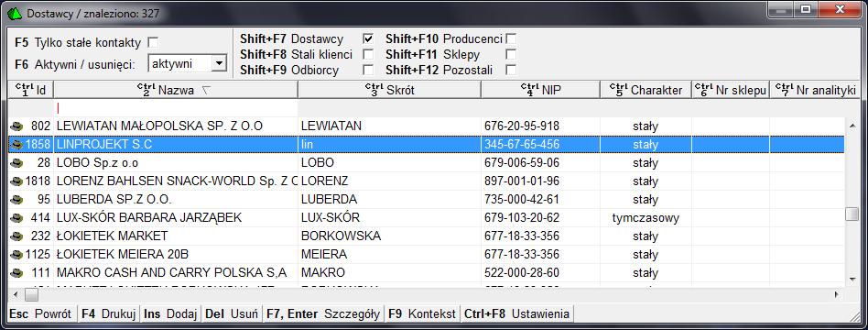Click Ins Dodaj to add supplier
The image size is (868, 330).
170,313
